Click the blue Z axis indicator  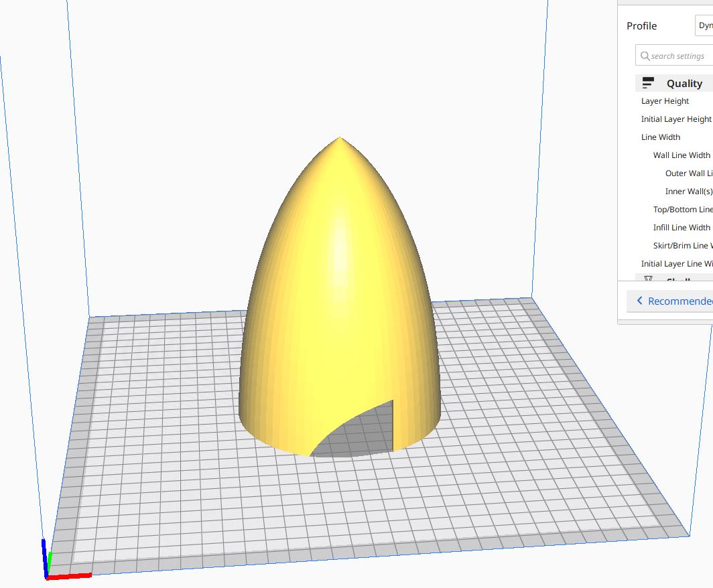[x=44, y=555]
